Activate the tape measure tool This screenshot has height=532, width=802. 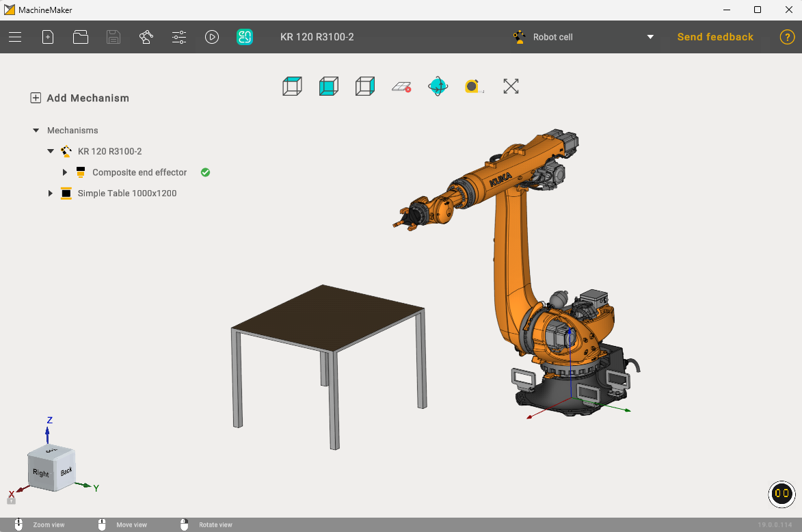coord(474,86)
